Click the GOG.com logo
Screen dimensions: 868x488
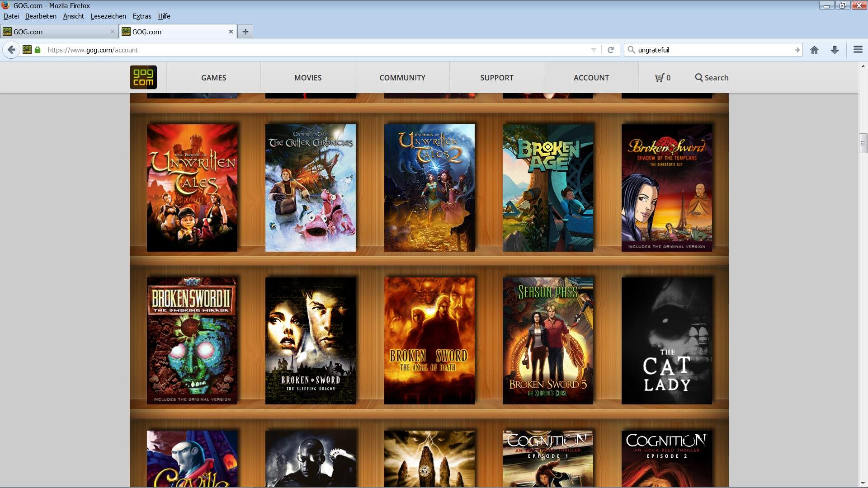(143, 77)
